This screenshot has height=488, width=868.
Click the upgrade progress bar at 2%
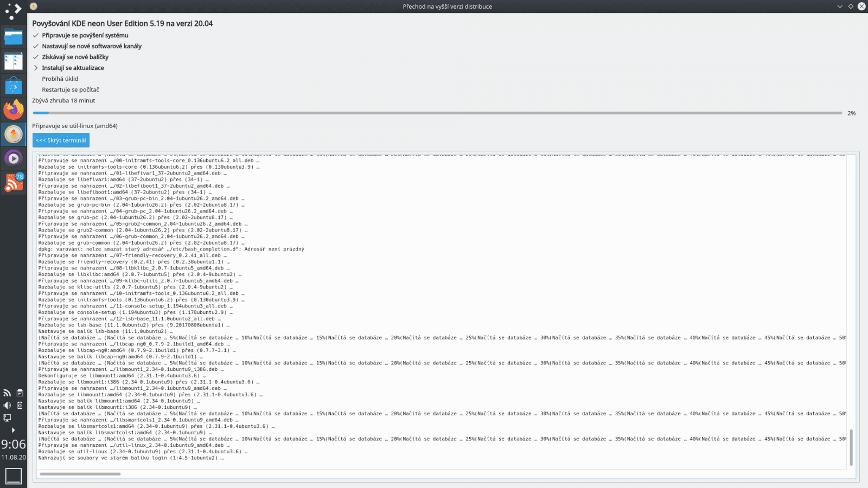[434, 113]
